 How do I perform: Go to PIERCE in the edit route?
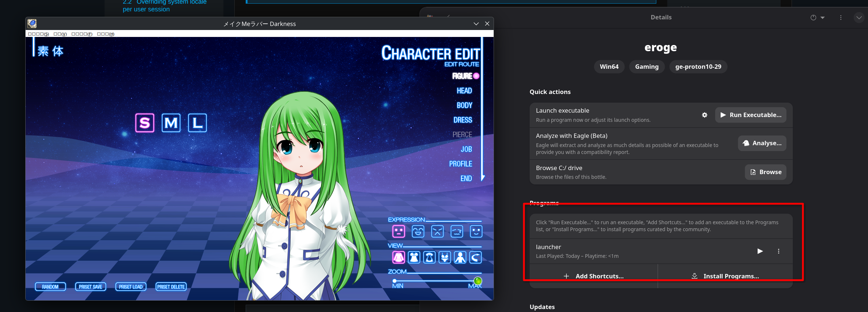click(x=462, y=135)
